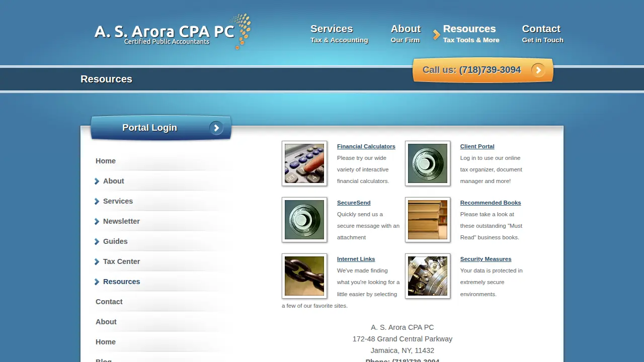Image resolution: width=644 pixels, height=362 pixels.
Task: Expand the Newsletter sidebar arrow
Action: coord(97,221)
